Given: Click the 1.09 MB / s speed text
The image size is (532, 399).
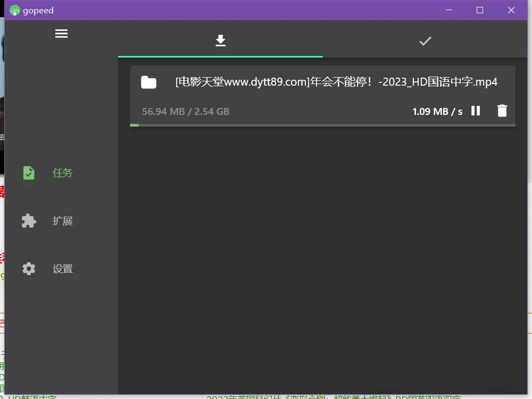Looking at the screenshot, I should point(437,112).
